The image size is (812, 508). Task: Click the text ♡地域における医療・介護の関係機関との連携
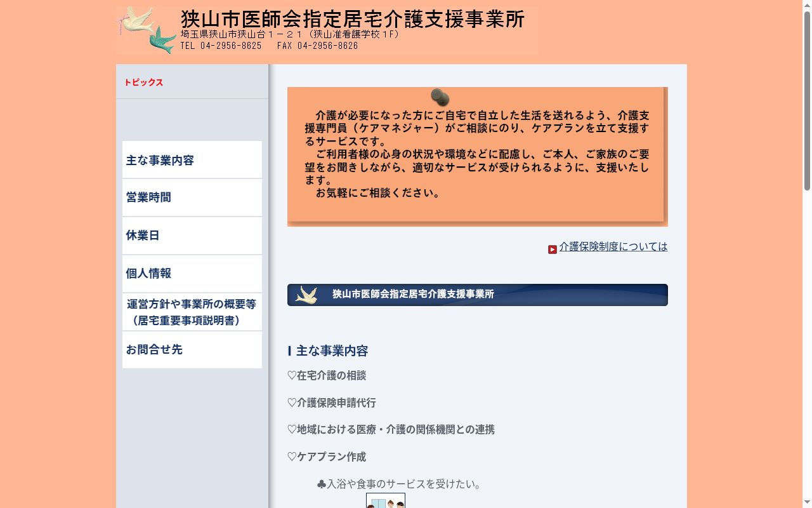coord(391,430)
